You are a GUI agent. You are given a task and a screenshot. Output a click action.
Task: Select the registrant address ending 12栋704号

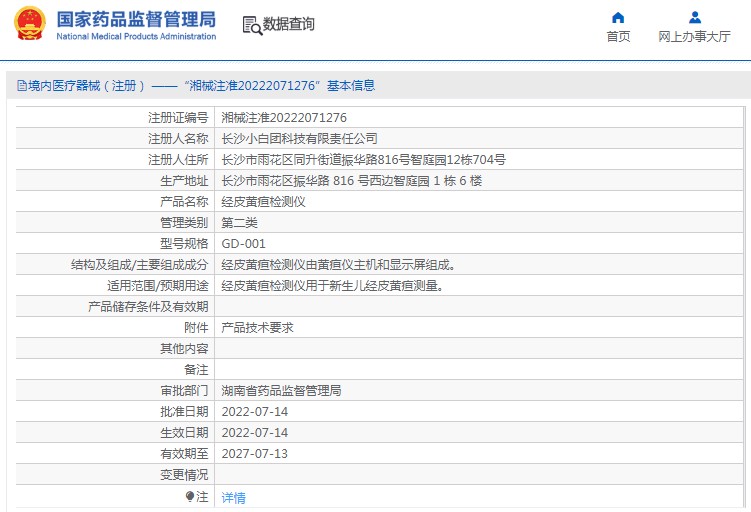point(364,160)
